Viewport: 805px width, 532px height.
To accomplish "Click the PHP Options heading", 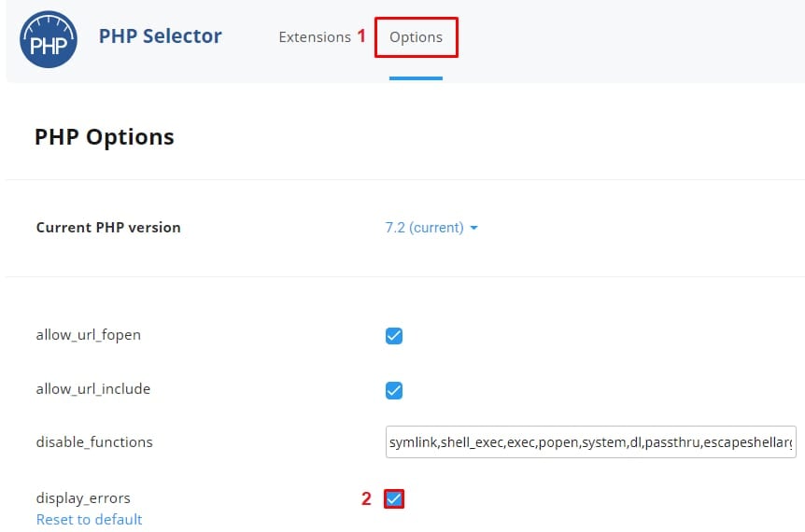I will click(x=105, y=137).
